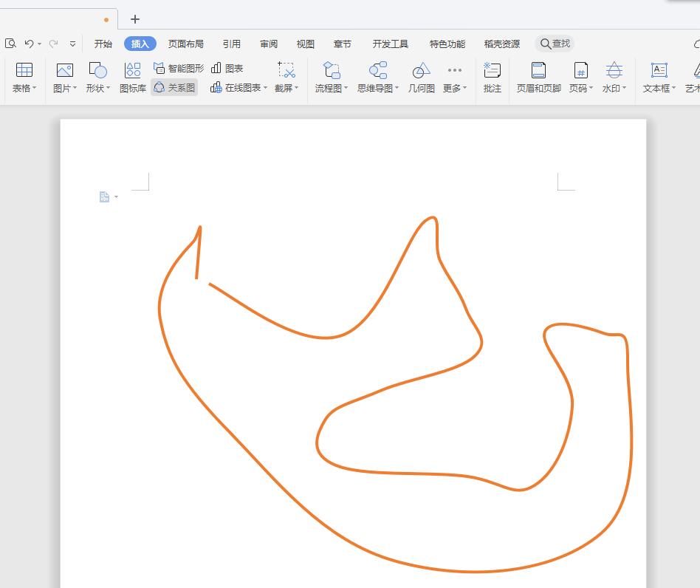Click the Find (查找) search button
The image size is (700, 588).
point(555,44)
